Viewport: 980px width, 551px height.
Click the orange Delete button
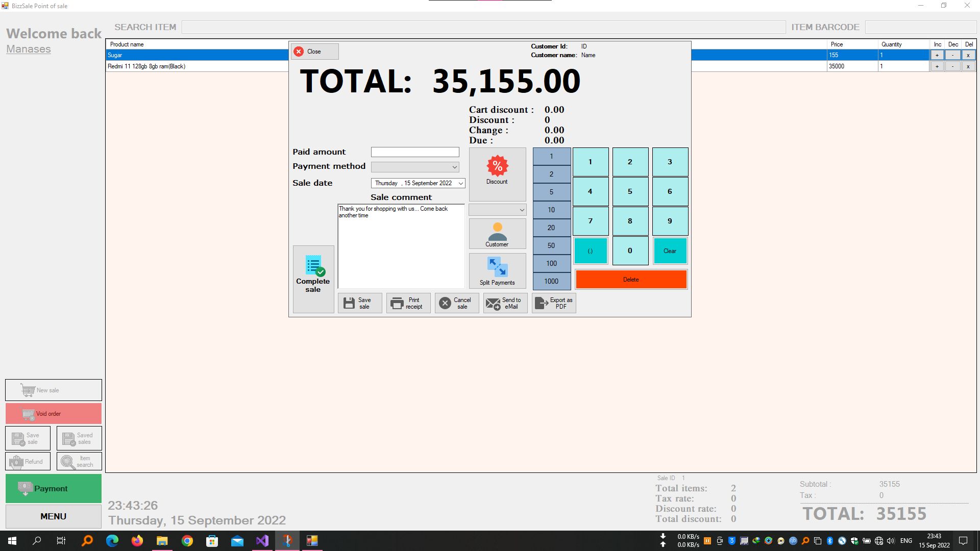point(631,280)
